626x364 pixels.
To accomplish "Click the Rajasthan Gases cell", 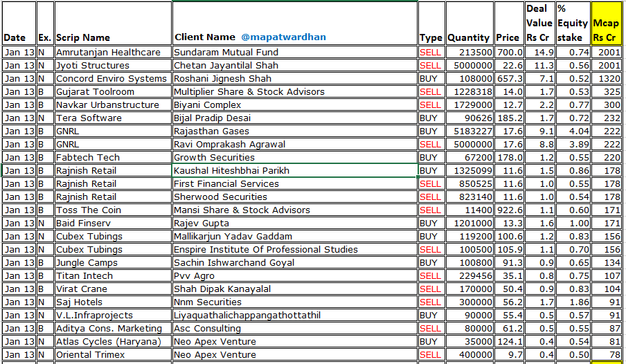I will tap(294, 131).
